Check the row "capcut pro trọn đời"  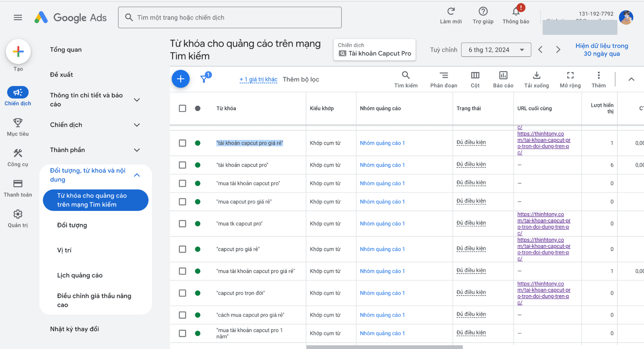pos(183,293)
